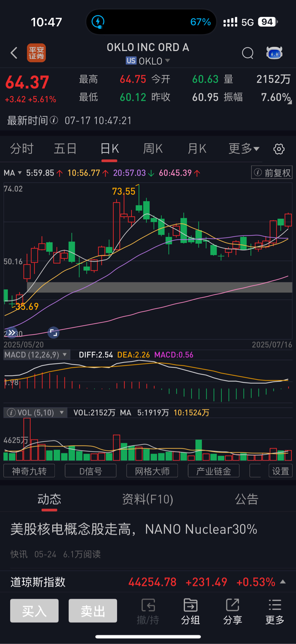Open the indicator 设置 button
Screen dimensions: 296x644
pyautogui.click(x=281, y=471)
